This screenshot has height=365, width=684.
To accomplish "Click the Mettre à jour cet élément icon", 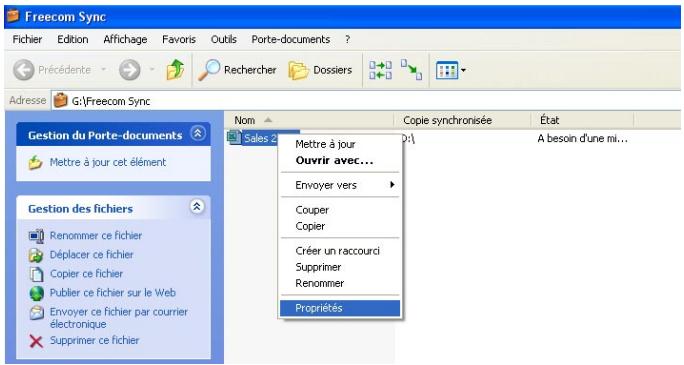I will 35,163.
